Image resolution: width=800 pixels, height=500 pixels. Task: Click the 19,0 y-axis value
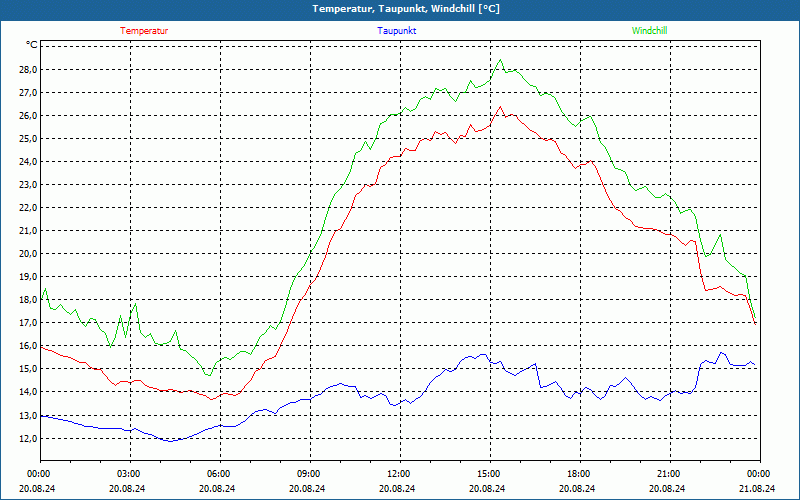click(x=29, y=276)
